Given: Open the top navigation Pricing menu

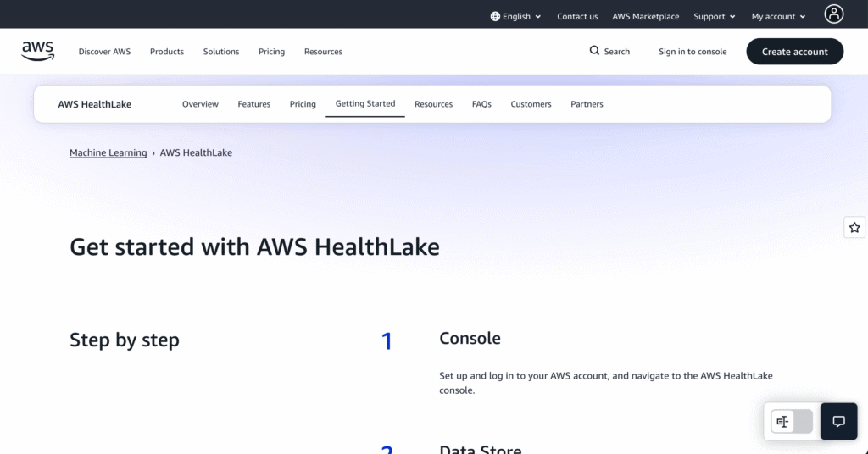Looking at the screenshot, I should click(x=271, y=52).
